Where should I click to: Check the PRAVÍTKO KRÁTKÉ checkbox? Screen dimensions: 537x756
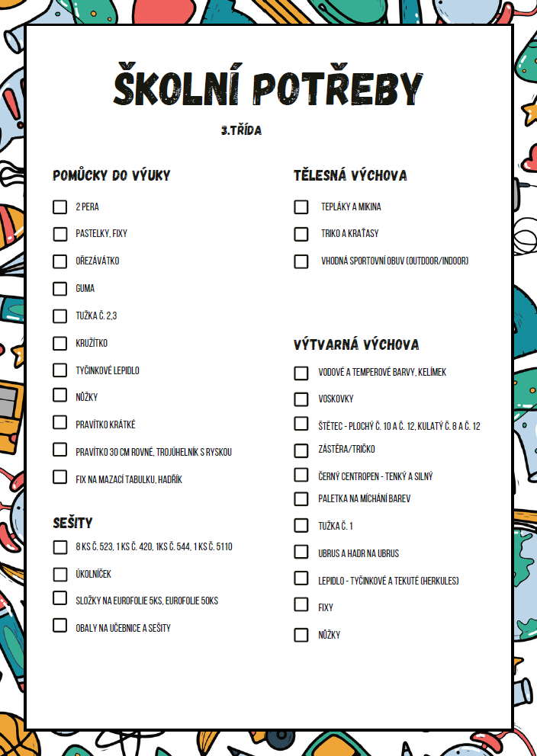(59, 422)
